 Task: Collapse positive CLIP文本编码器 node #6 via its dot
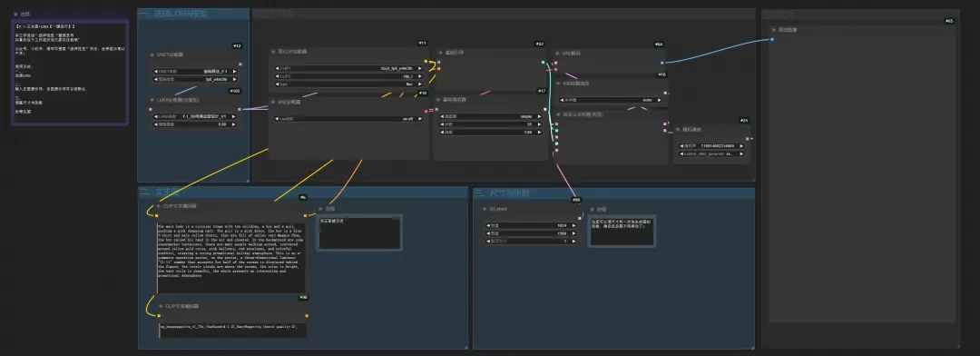[x=159, y=206]
